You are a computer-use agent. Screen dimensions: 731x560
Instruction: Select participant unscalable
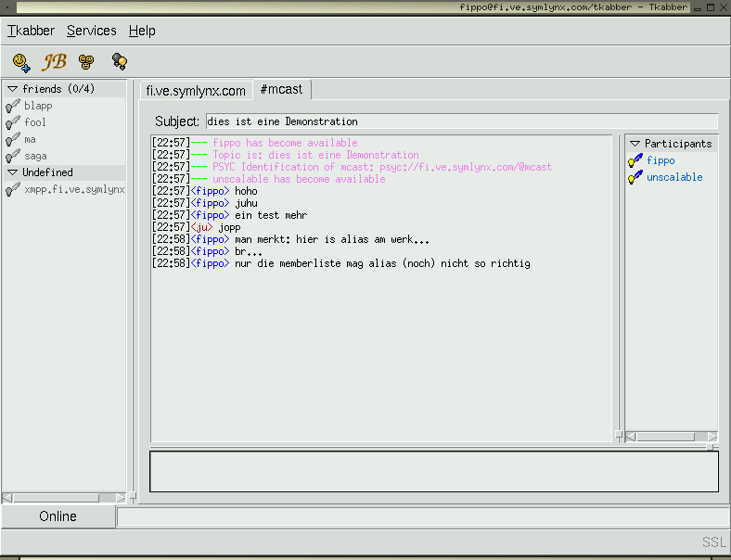click(x=674, y=177)
